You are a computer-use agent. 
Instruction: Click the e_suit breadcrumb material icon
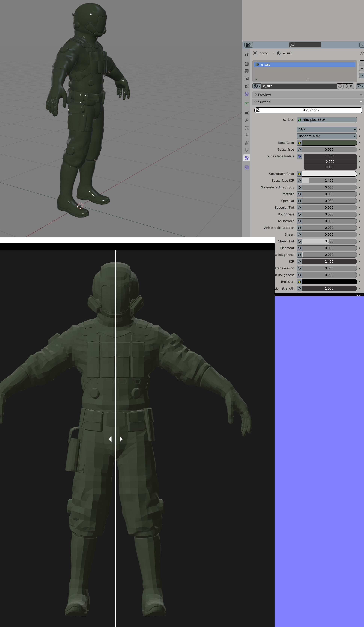click(279, 53)
